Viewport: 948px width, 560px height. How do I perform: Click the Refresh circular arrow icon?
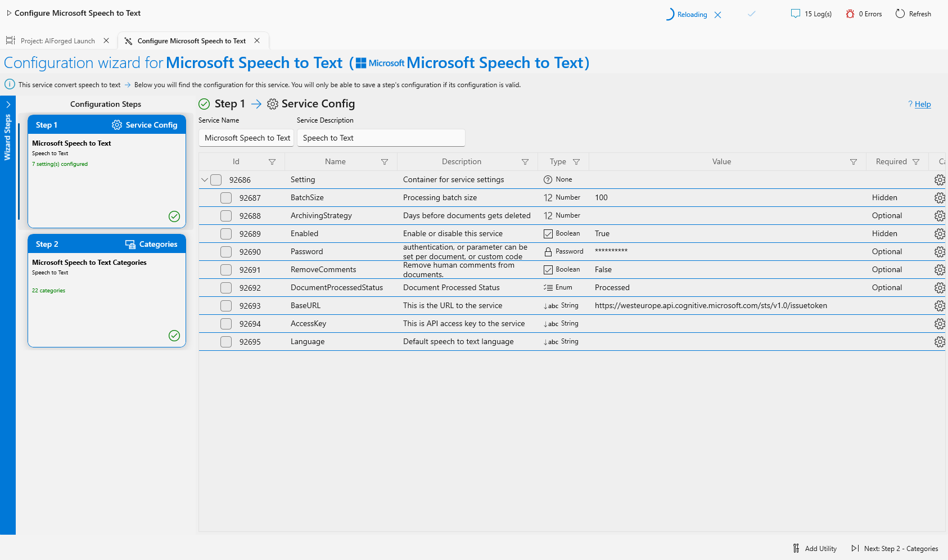[900, 13]
